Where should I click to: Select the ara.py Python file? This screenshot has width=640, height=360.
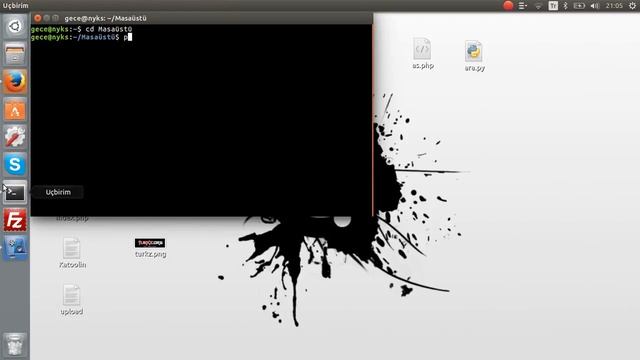point(474,56)
